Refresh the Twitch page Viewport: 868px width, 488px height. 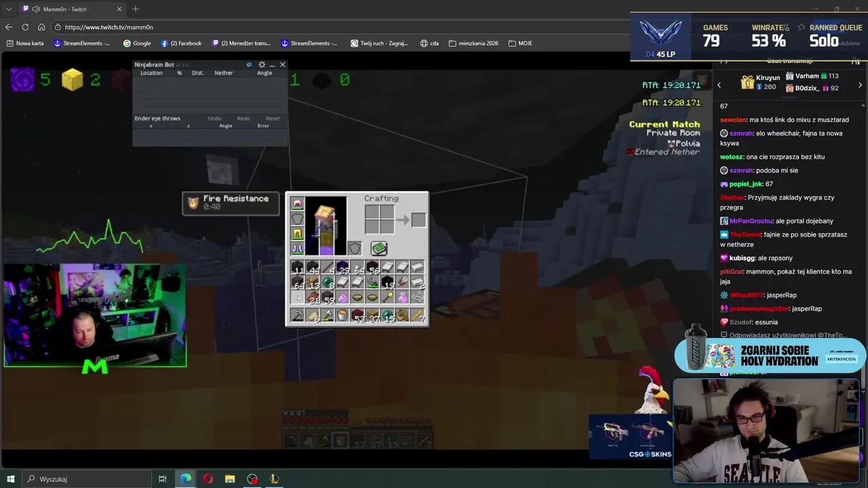(x=25, y=27)
